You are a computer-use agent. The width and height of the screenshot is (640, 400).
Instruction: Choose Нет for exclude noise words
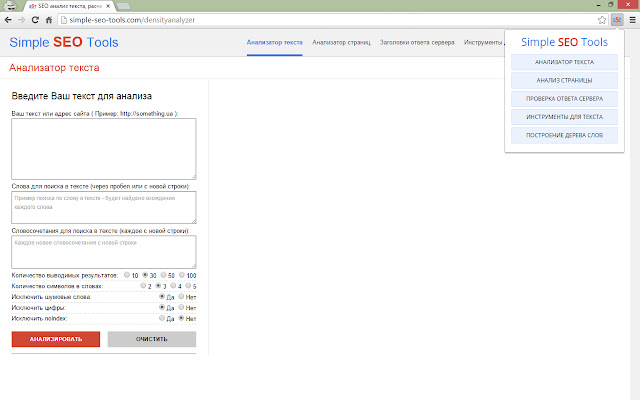[x=181, y=296]
